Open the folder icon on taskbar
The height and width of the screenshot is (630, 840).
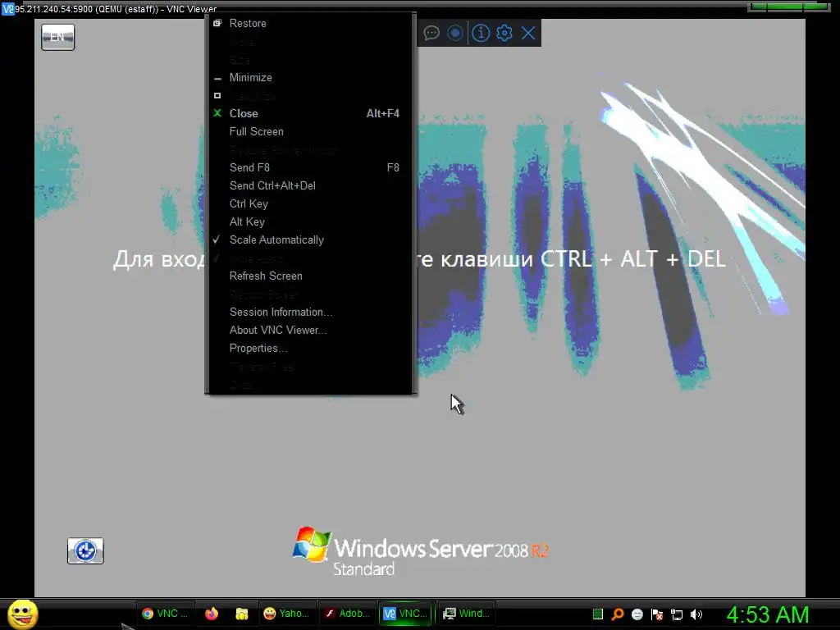tap(242, 614)
